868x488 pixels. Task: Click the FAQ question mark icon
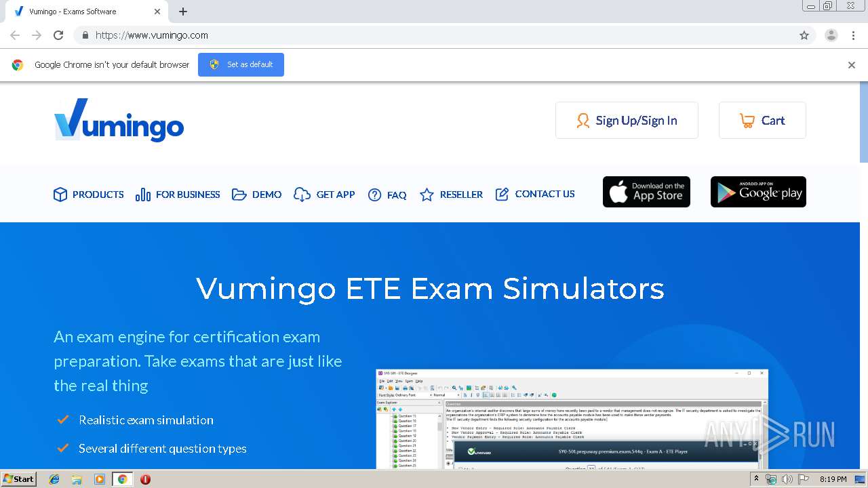coord(374,195)
